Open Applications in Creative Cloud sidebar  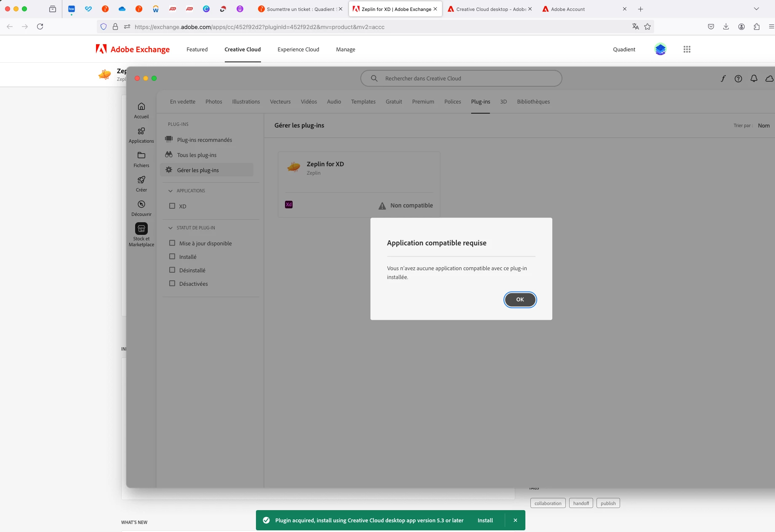141,135
